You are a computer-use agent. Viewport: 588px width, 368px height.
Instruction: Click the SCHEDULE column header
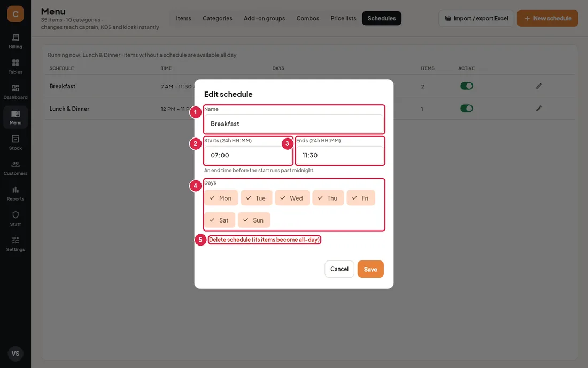point(61,68)
